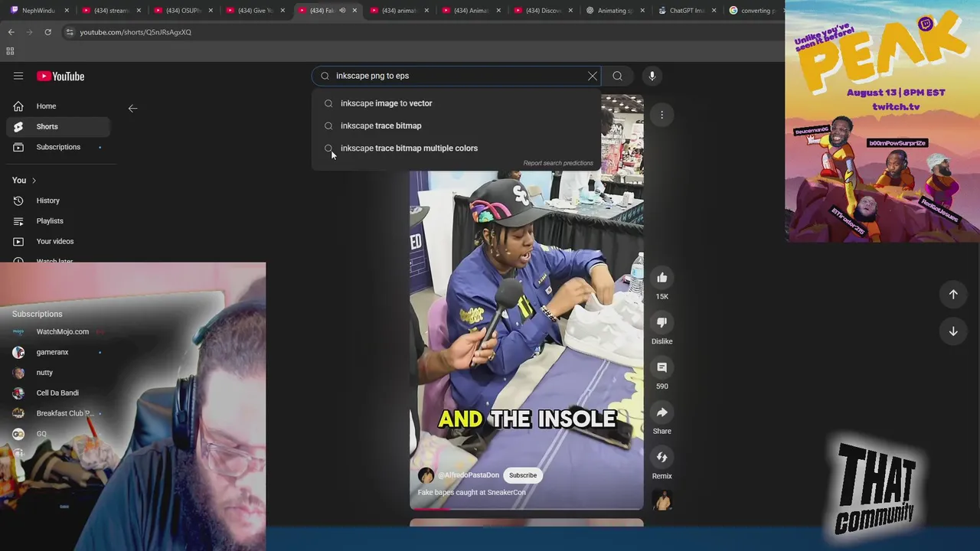Go to previous short with up arrow
The width and height of the screenshot is (980, 551).
pyautogui.click(x=953, y=295)
